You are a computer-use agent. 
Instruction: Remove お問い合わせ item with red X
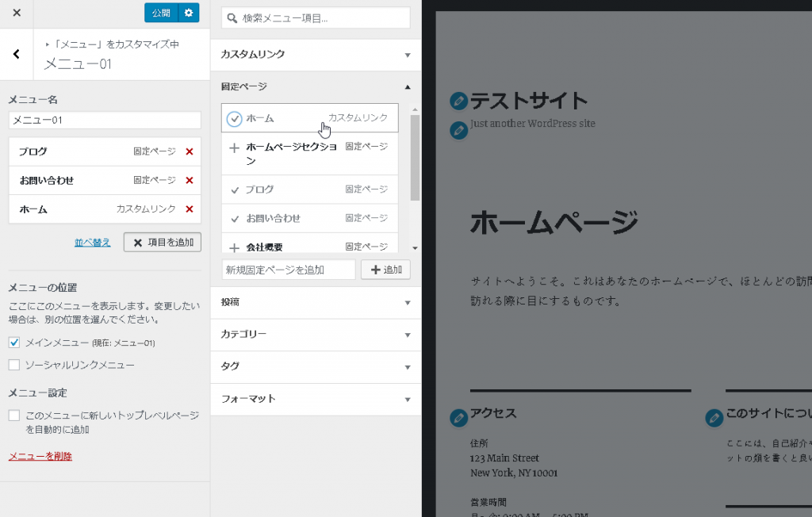pos(189,180)
